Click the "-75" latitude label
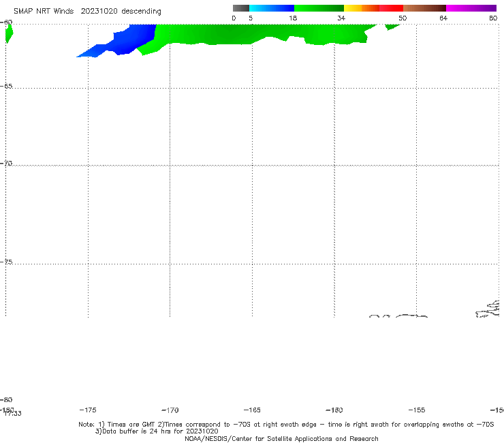The image size is (504, 443). click(x=6, y=262)
